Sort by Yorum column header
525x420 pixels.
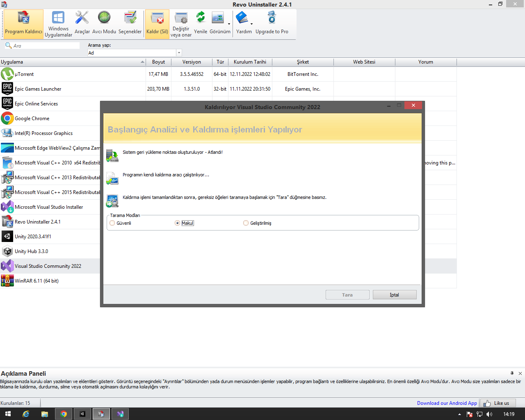pyautogui.click(x=426, y=62)
